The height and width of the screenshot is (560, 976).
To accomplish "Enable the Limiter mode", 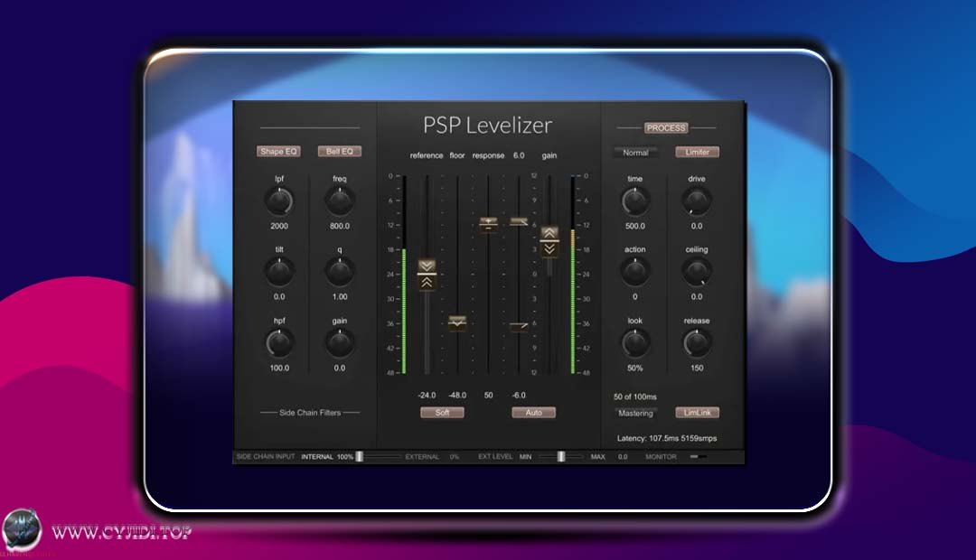I will (x=697, y=152).
